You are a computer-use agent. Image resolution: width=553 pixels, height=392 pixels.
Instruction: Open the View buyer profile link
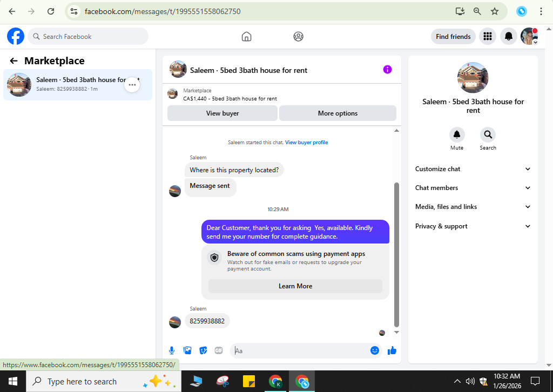click(307, 143)
